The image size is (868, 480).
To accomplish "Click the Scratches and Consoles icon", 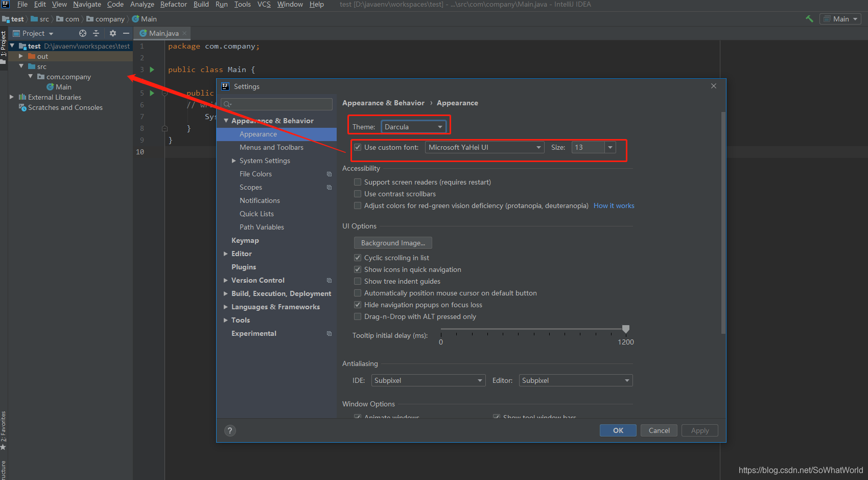I will click(x=22, y=107).
